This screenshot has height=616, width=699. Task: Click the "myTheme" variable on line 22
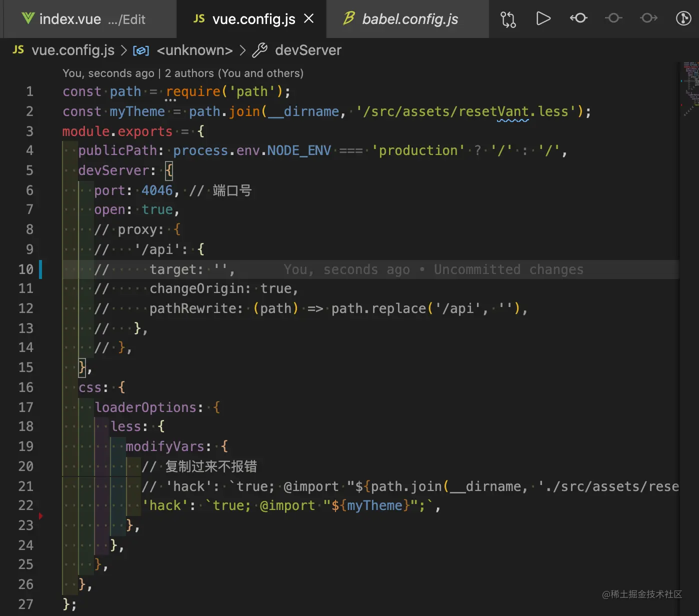[x=375, y=505]
